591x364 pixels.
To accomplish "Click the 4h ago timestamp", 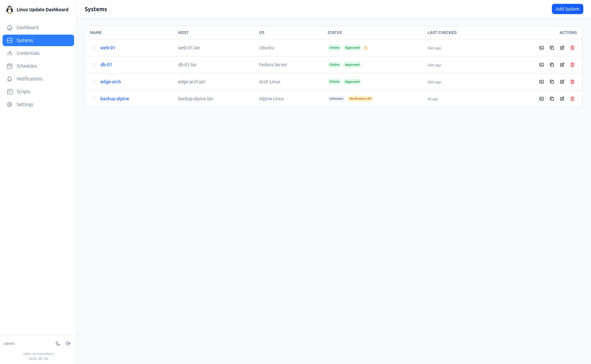I will [433, 99].
